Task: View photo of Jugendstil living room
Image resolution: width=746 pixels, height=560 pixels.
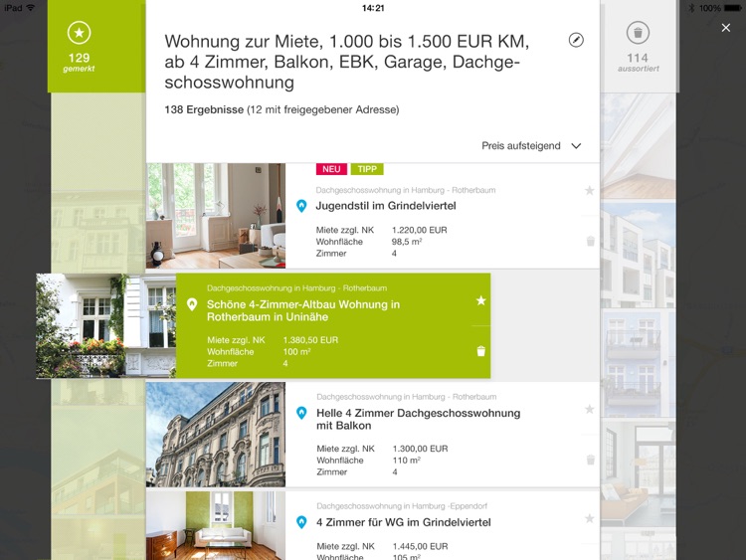Action: pyautogui.click(x=216, y=216)
